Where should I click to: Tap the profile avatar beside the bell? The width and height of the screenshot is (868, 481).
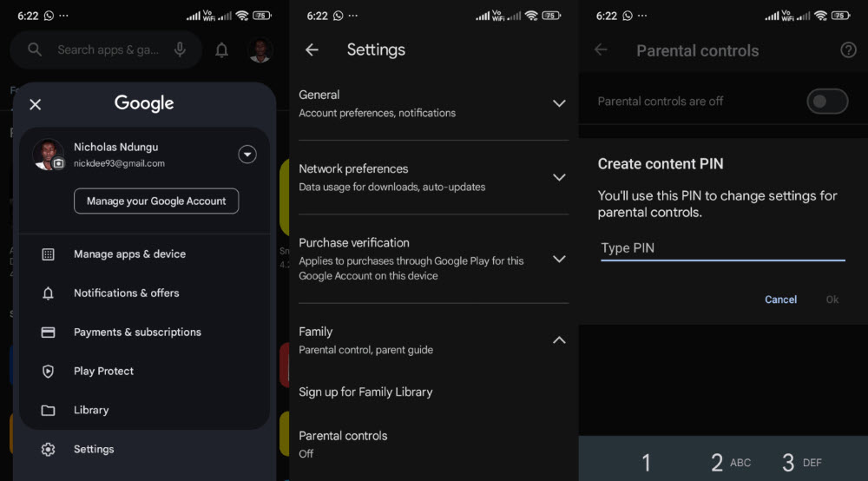pyautogui.click(x=260, y=50)
